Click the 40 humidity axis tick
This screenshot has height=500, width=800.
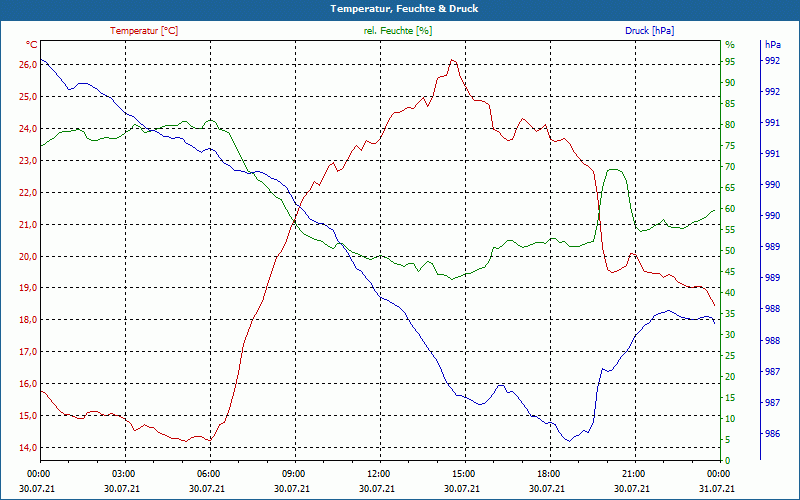730,292
